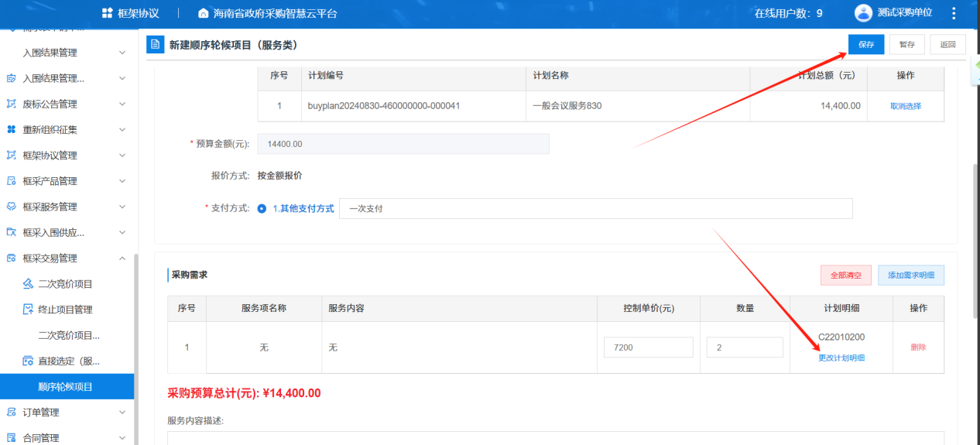Click the 取消选择 link in plan row
The height and width of the screenshot is (445, 980).
click(x=906, y=106)
